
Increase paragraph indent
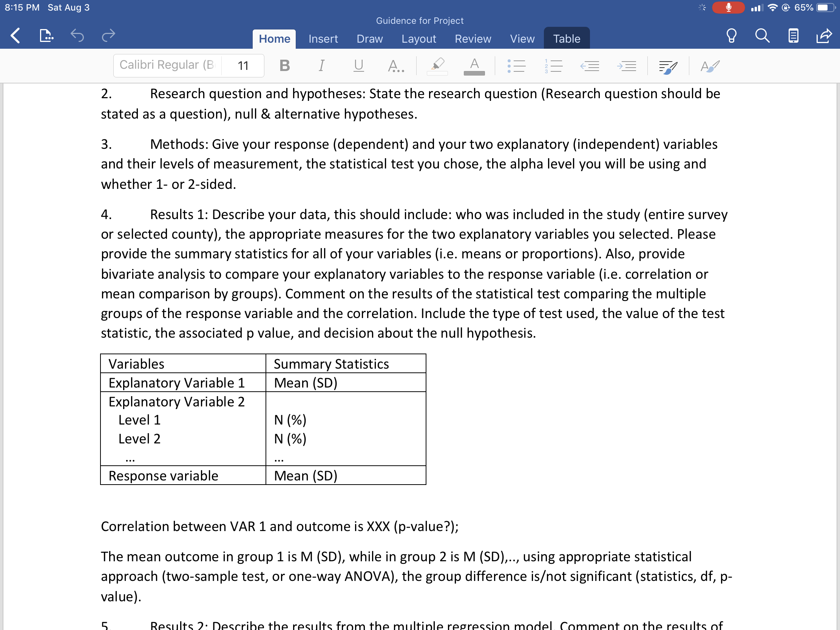click(x=627, y=66)
